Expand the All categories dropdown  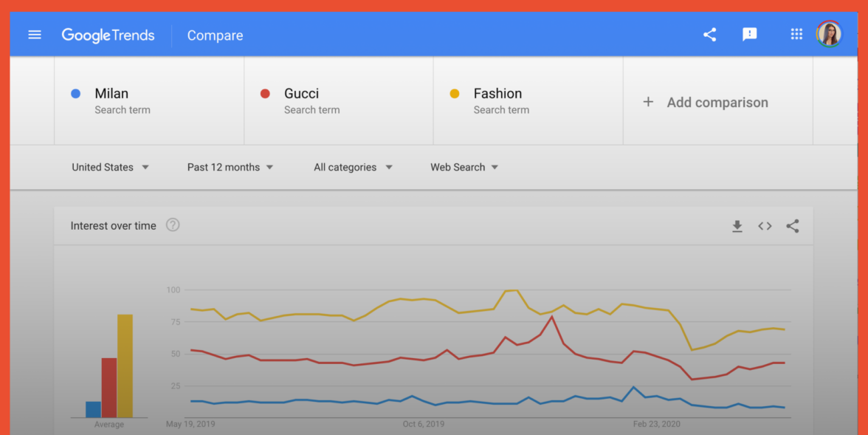(353, 168)
